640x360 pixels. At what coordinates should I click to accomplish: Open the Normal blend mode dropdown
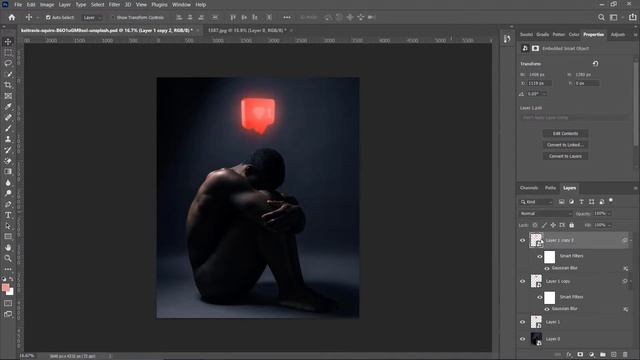tap(546, 213)
